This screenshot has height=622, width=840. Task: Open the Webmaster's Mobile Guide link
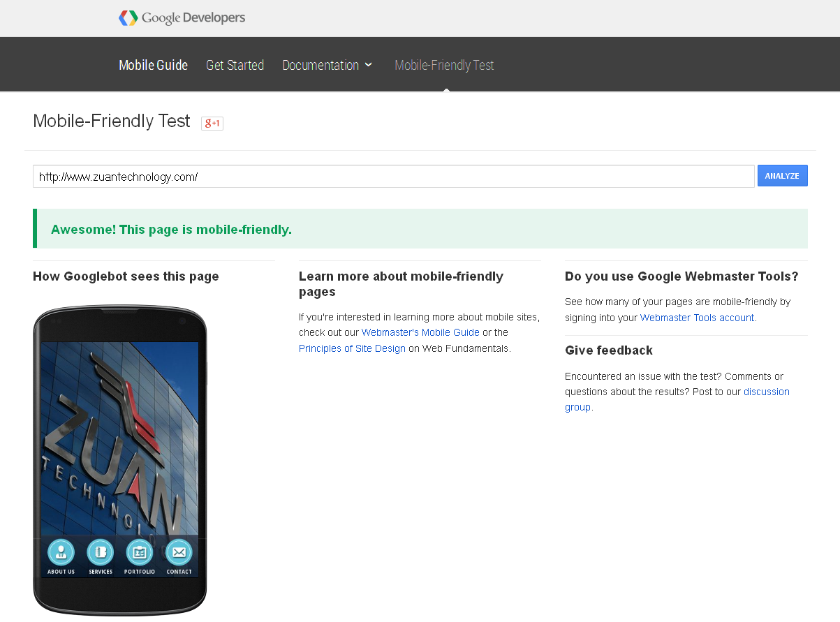point(420,332)
